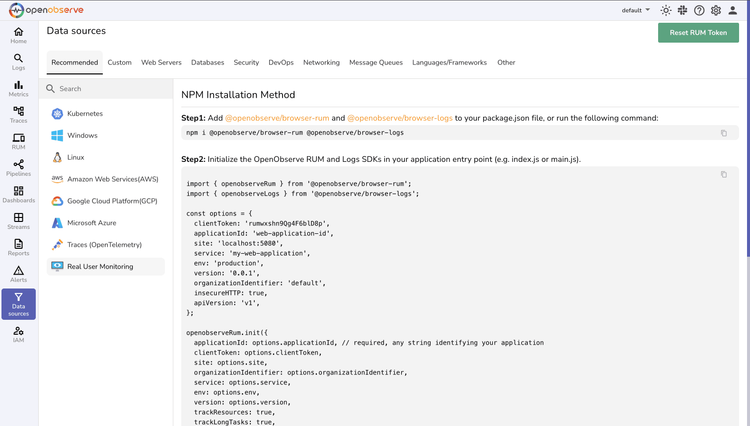Image resolution: width=750 pixels, height=426 pixels.
Task: Switch to the Databases tab
Action: [208, 63]
